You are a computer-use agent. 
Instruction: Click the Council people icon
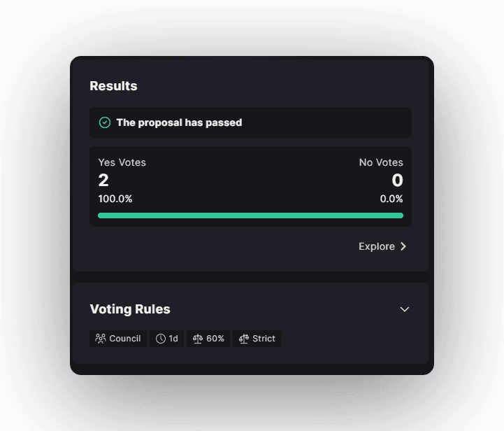(101, 339)
